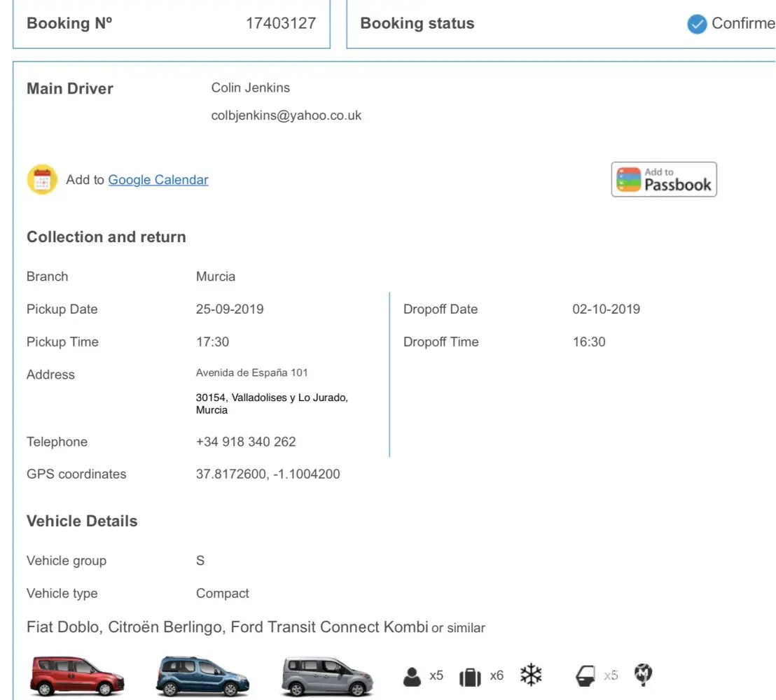Click the driver email colbjenkins@yahoo.co.uk
The height and width of the screenshot is (700, 776).
pyautogui.click(x=286, y=115)
